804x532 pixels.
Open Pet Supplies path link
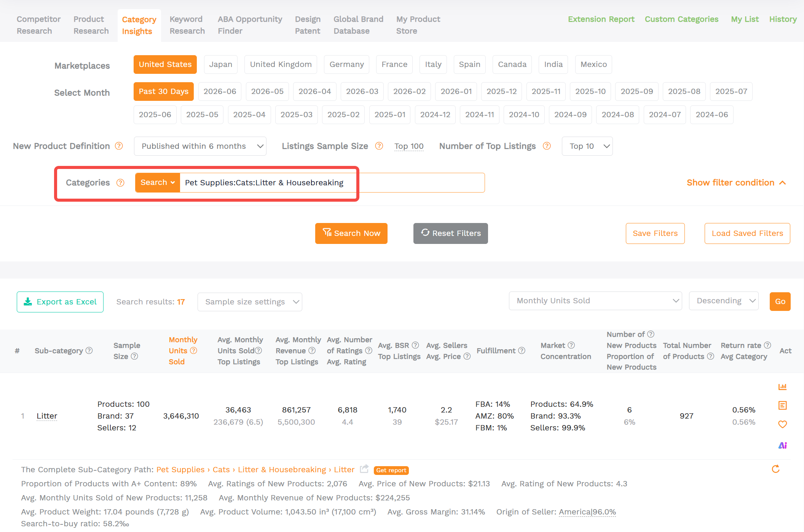coord(180,470)
